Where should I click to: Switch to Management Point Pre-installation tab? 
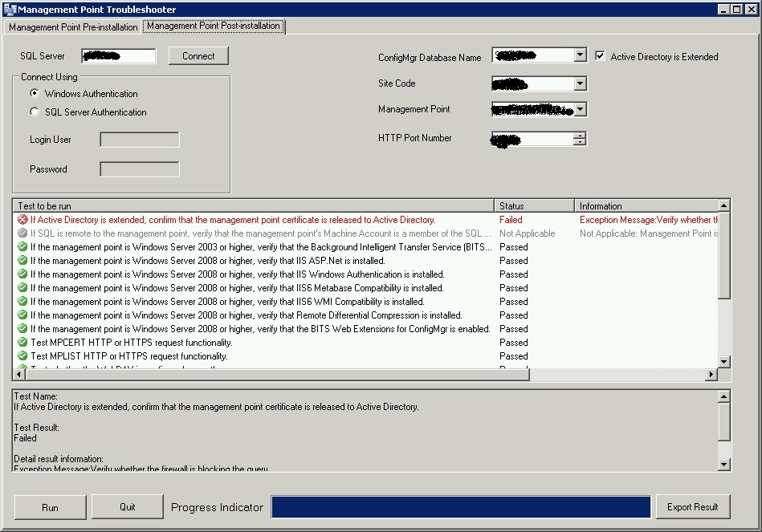tap(73, 27)
